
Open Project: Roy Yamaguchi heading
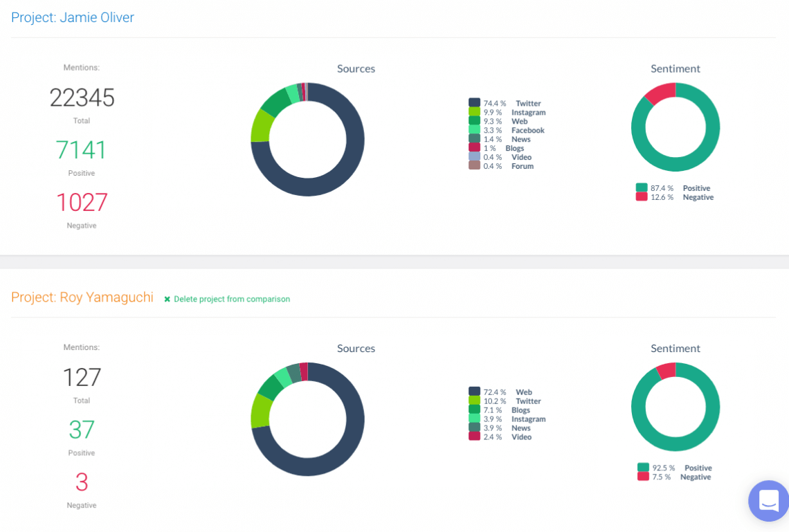point(82,297)
